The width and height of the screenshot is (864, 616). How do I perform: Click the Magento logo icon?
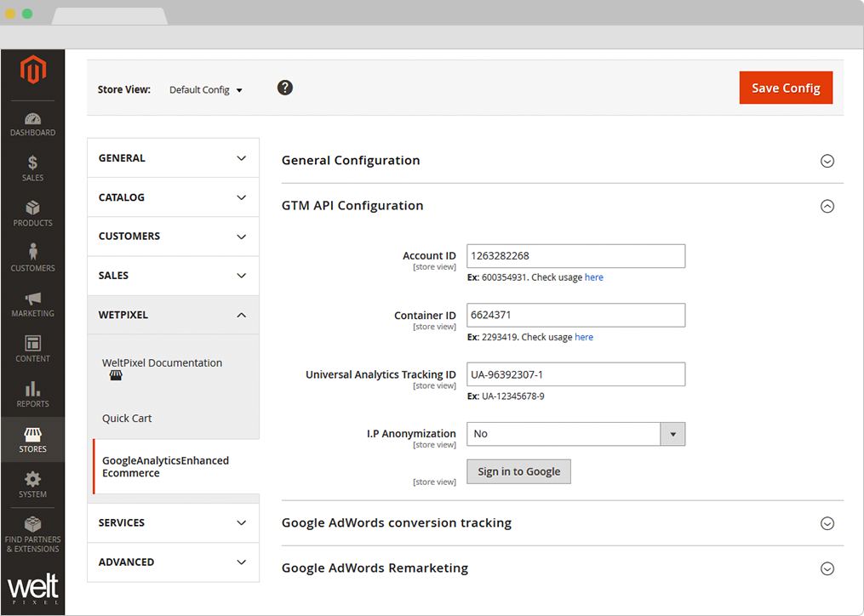[33, 70]
